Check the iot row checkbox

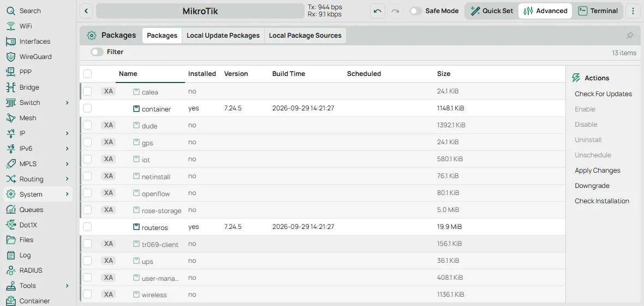[x=87, y=159]
